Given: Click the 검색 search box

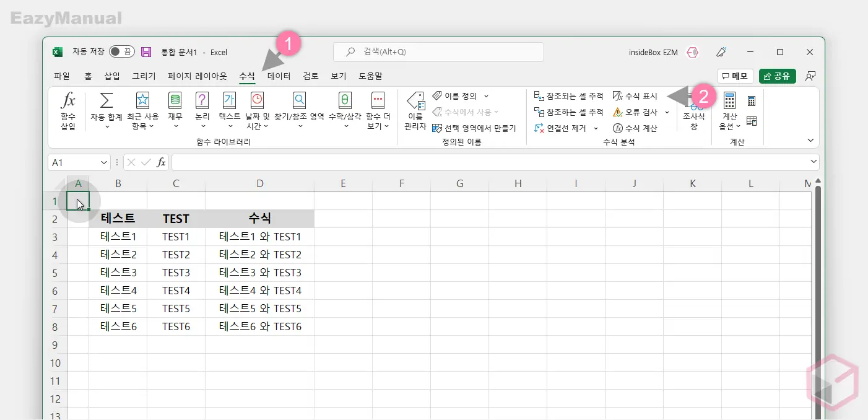Looking at the screenshot, I should click(438, 52).
